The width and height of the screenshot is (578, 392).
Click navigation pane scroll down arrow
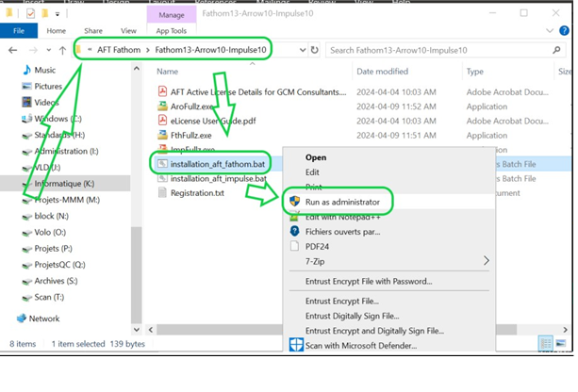[137, 330]
